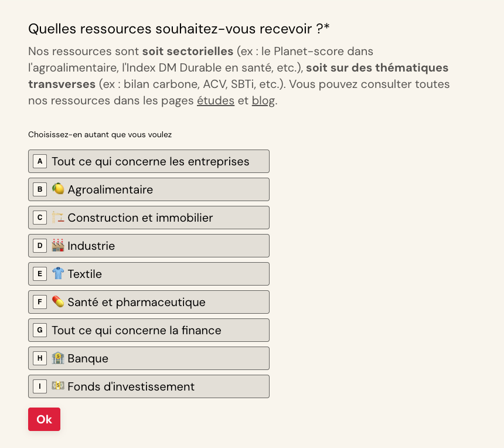504x448 pixels.
Task: Select Construction et immobilier option
Action: 149,218
